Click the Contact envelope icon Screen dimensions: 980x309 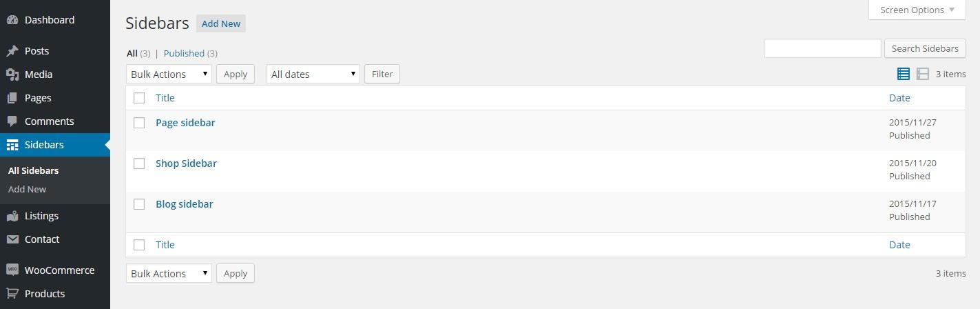point(12,239)
